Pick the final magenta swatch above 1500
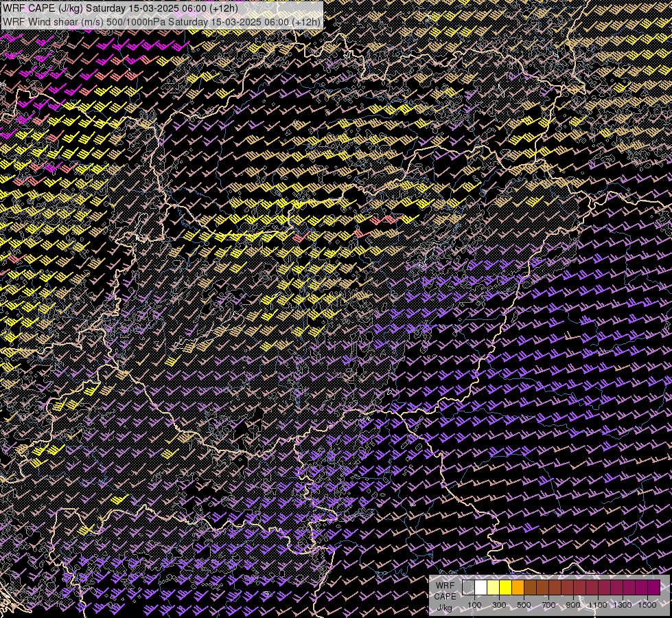672x618 pixels. (654, 587)
